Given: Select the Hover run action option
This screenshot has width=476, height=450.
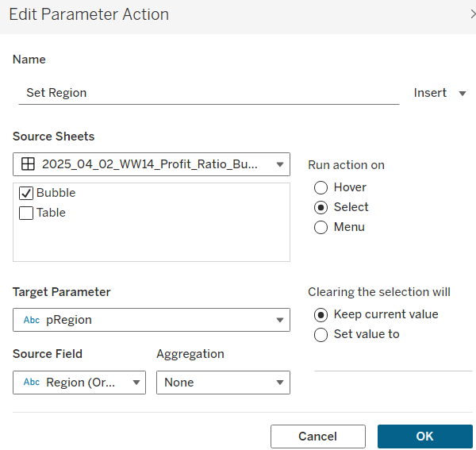Looking at the screenshot, I should click(321, 188).
